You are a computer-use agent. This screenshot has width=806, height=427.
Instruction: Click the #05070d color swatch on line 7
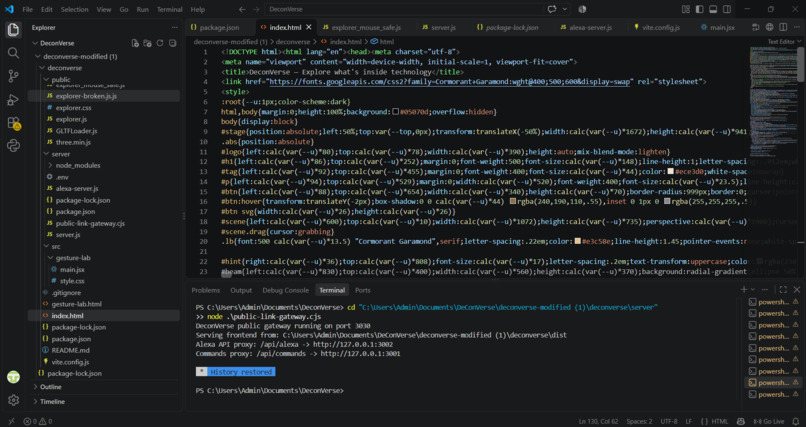[x=395, y=112]
